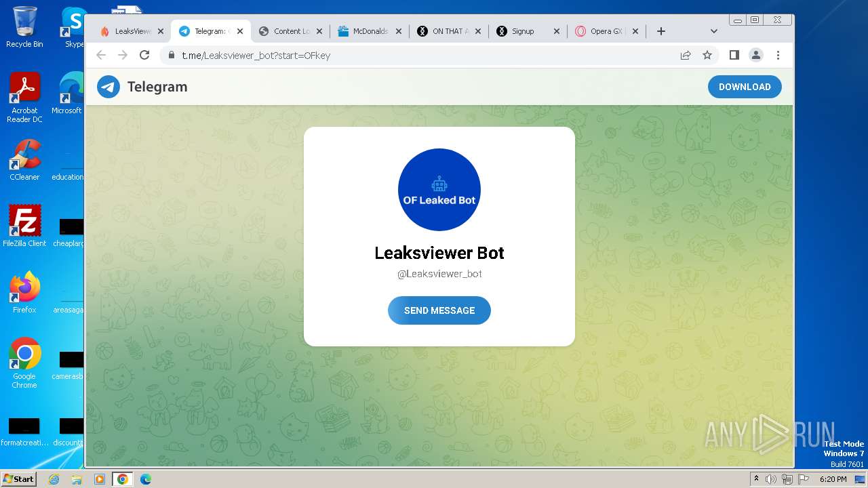Viewport: 868px width, 488px height.
Task: Click the DOWNLOAD button in Telegram header
Action: point(745,87)
